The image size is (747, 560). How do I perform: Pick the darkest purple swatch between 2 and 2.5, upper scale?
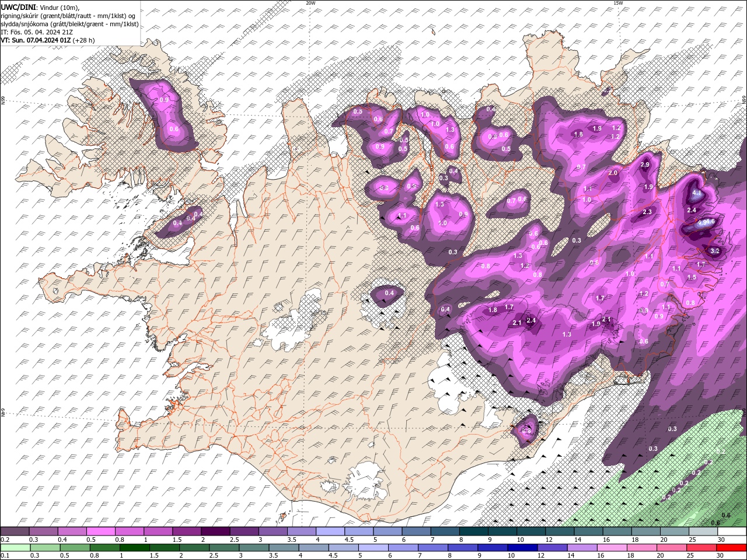[x=216, y=531]
